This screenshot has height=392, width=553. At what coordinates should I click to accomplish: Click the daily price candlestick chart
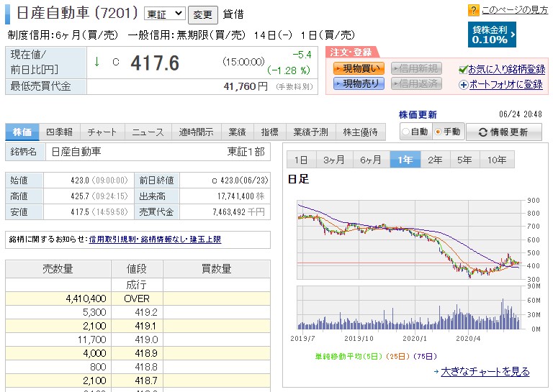(x=409, y=240)
